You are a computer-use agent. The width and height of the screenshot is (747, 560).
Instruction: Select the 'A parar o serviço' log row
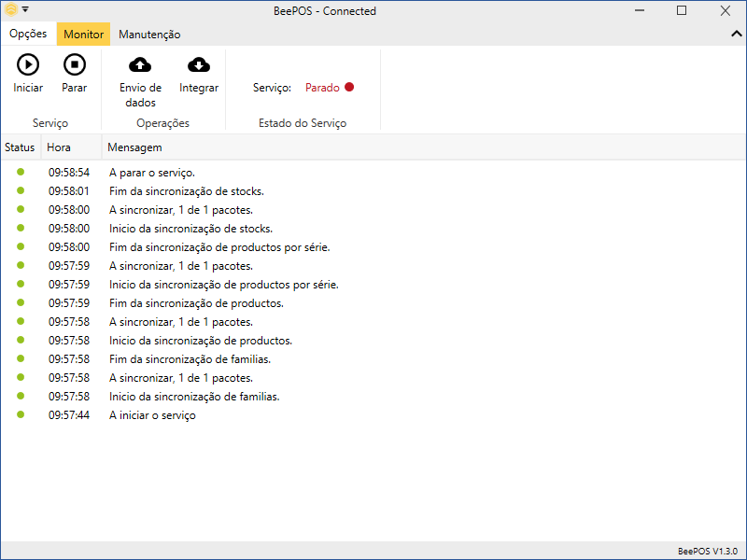(x=151, y=173)
